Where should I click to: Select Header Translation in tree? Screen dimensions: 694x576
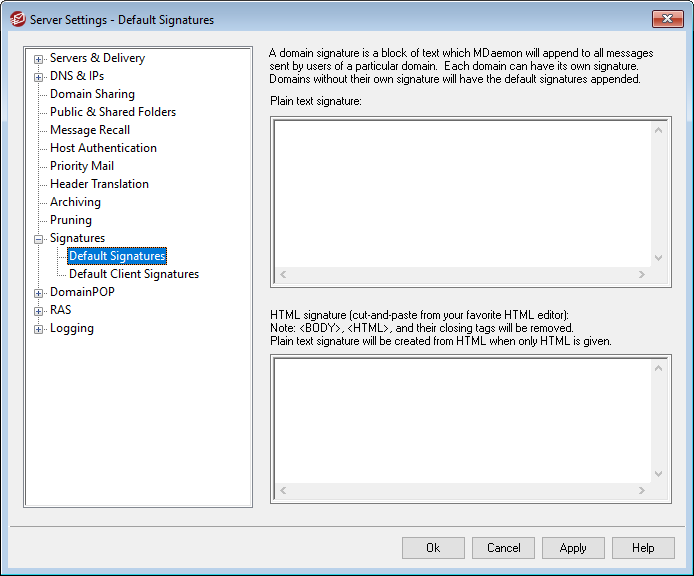click(x=99, y=184)
